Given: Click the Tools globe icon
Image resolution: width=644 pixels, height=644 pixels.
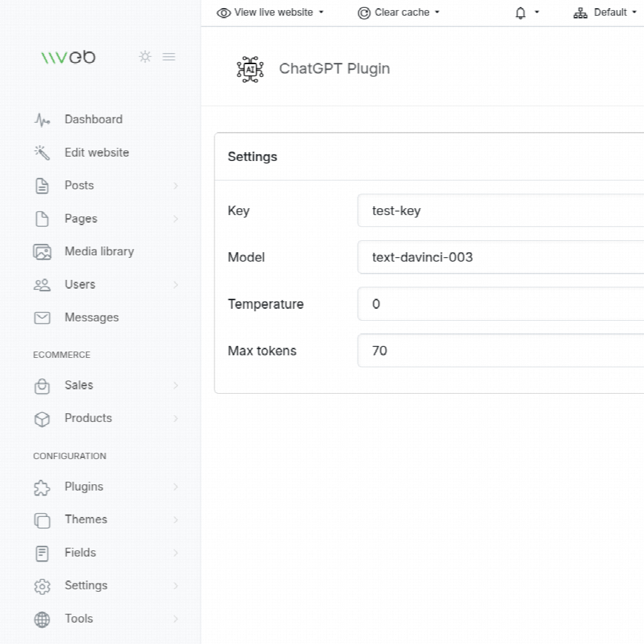Looking at the screenshot, I should click(42, 619).
